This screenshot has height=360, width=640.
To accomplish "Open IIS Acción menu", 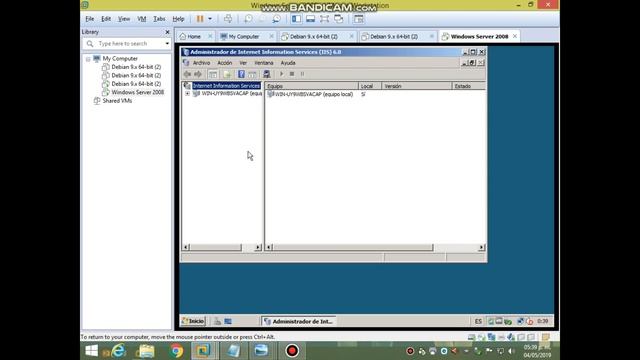I will click(224, 63).
